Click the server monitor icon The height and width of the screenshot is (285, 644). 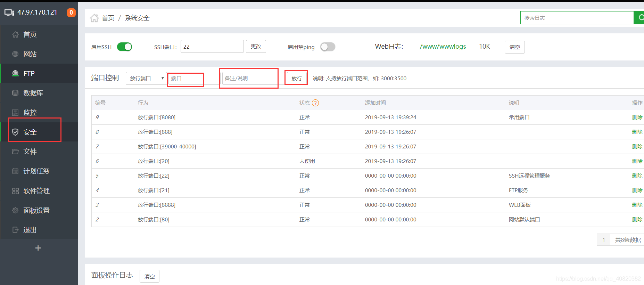click(x=9, y=13)
